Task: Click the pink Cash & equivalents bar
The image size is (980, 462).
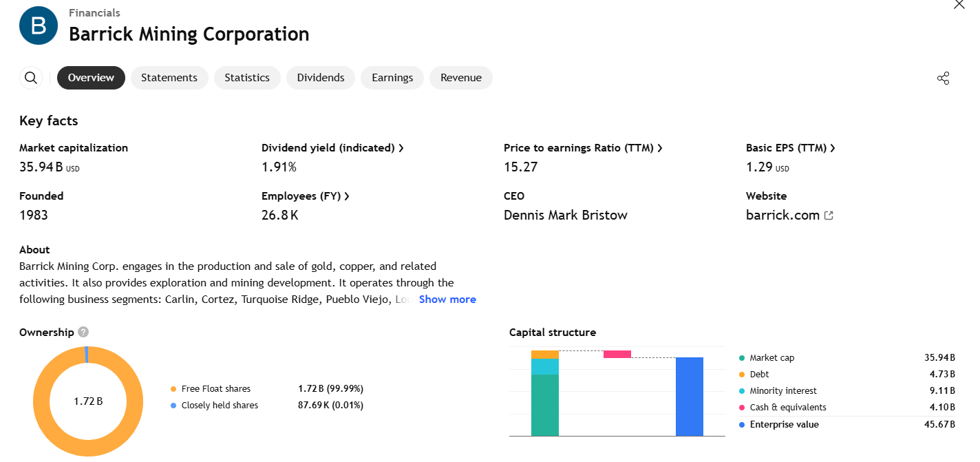Action: pos(617,354)
